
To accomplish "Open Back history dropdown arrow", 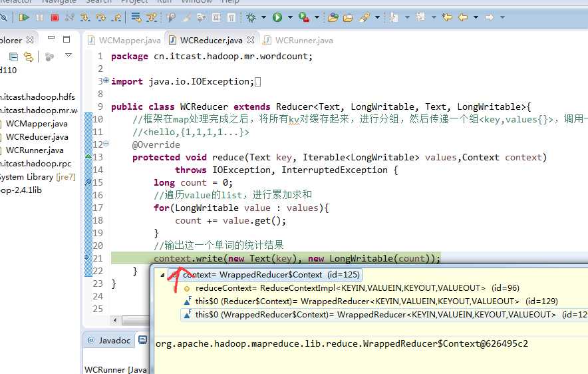I will [x=476, y=17].
